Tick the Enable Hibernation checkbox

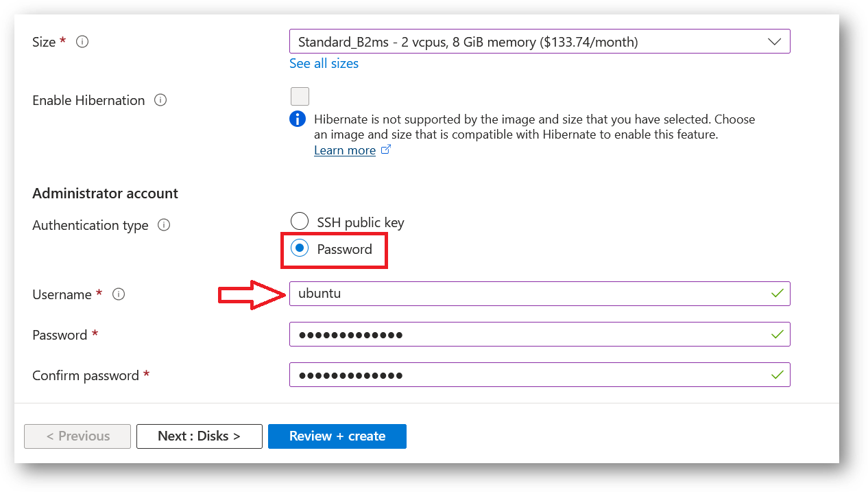[300, 96]
